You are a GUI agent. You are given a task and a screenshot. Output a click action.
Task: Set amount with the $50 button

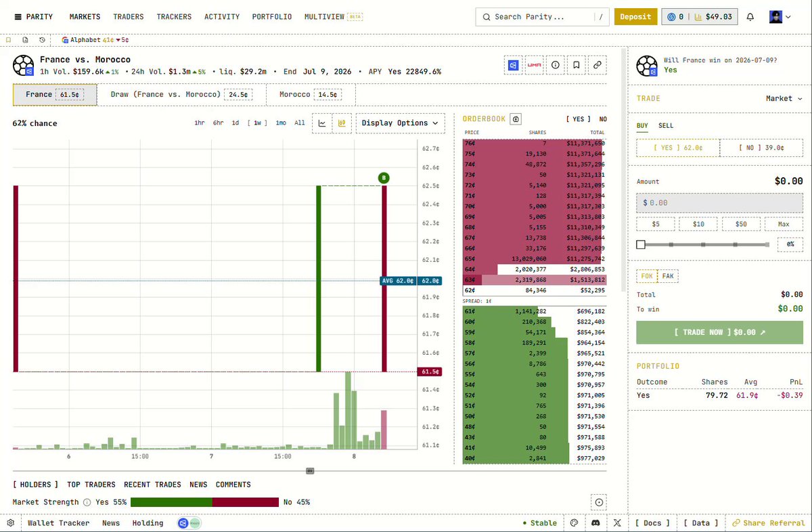741,224
